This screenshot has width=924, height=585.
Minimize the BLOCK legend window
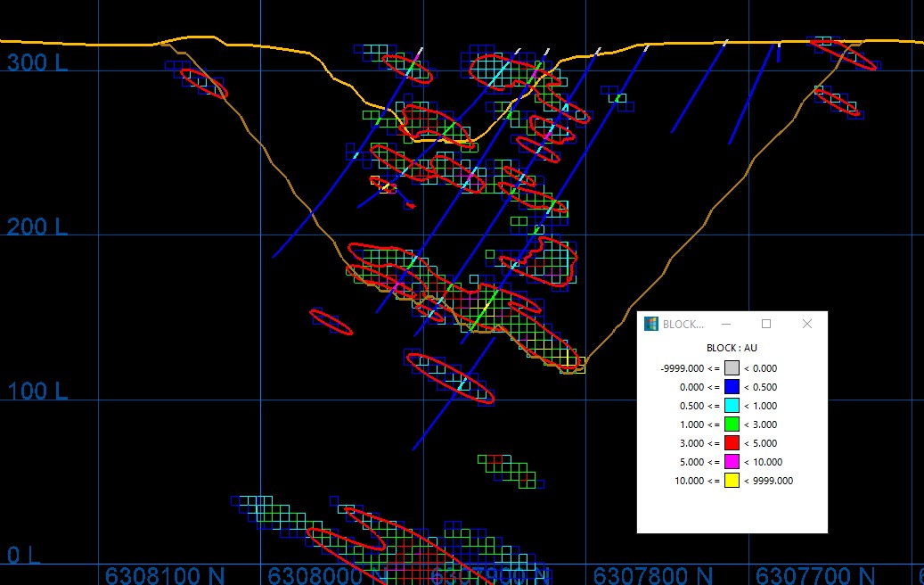coord(726,324)
